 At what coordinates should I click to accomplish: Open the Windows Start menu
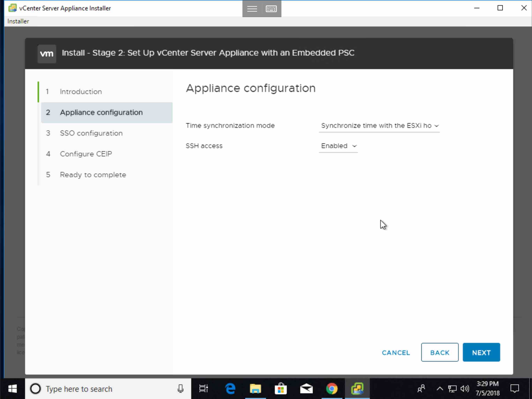pyautogui.click(x=12, y=389)
